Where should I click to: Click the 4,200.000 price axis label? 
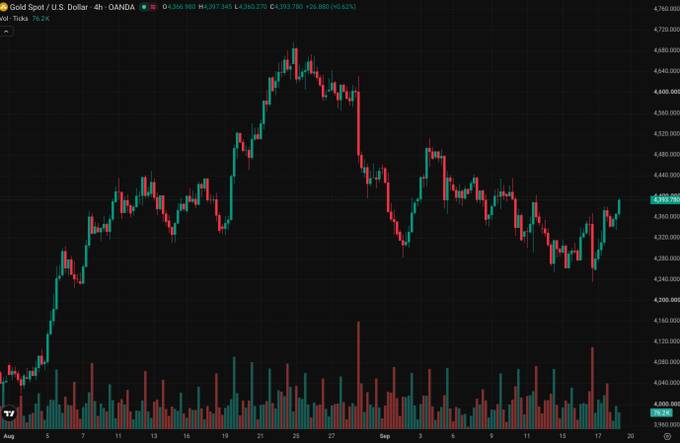click(666, 300)
